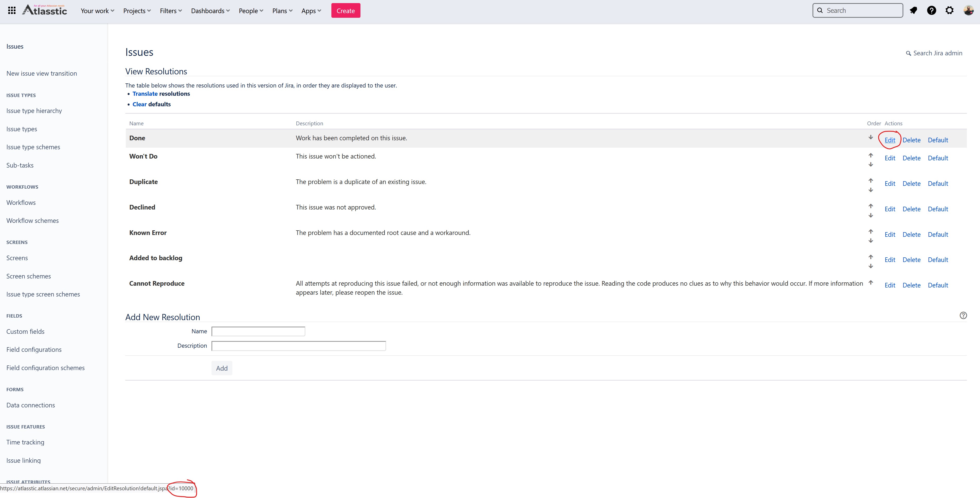The width and height of the screenshot is (980, 498).
Task: Click the help icon beside Add New Resolution
Action: click(963, 315)
